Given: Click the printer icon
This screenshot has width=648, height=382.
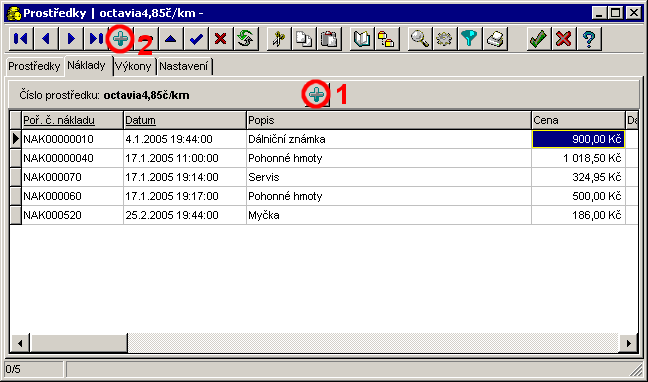Looking at the screenshot, I should pos(494,39).
